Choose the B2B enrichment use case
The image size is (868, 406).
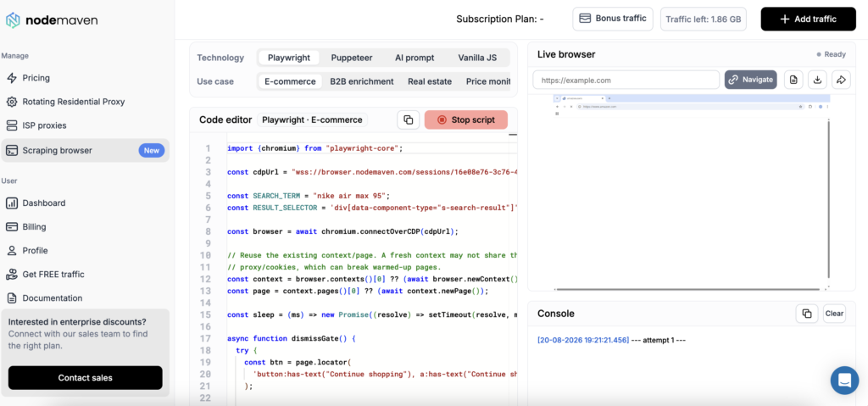pos(361,81)
